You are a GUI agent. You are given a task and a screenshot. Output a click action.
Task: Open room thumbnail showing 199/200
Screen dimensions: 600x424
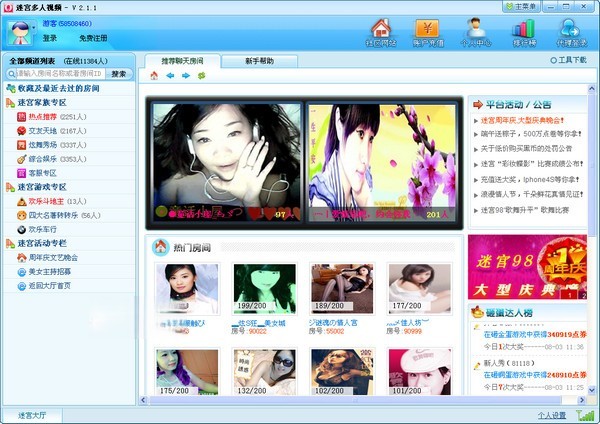pos(265,289)
